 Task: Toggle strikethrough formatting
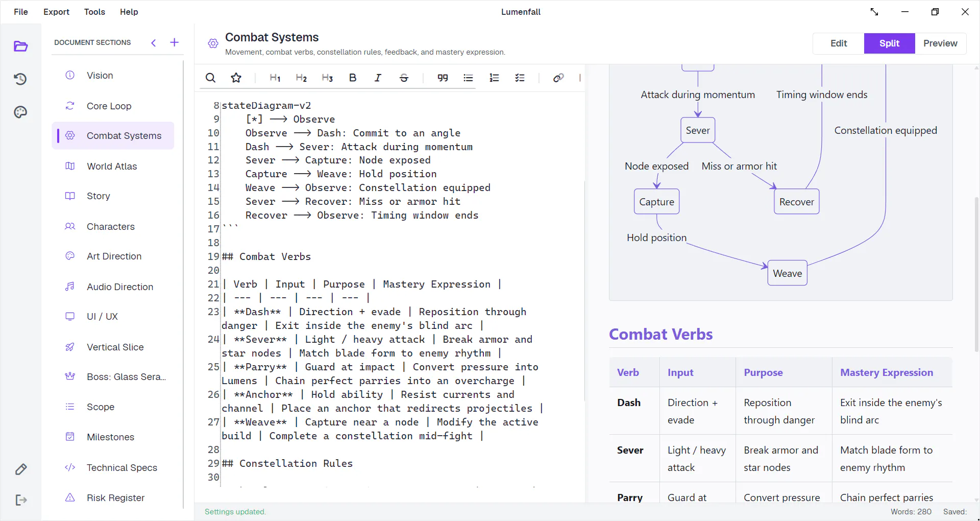click(404, 78)
